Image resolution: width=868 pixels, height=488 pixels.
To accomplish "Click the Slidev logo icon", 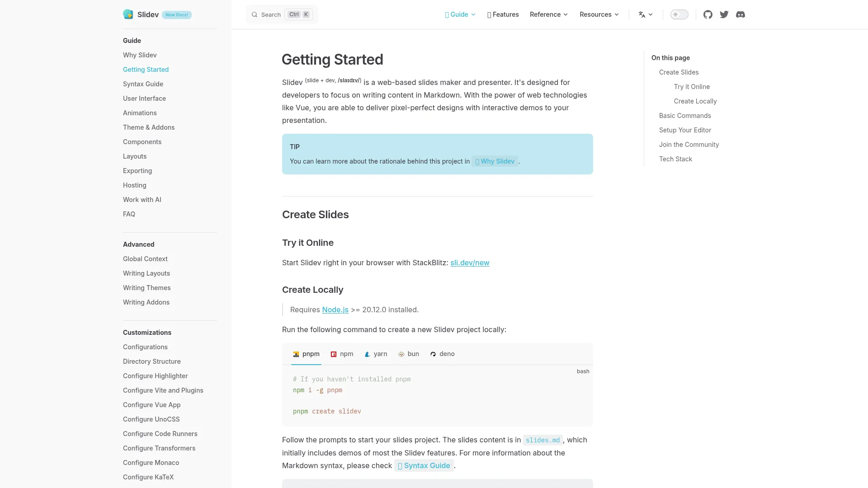I will tap(128, 14).
